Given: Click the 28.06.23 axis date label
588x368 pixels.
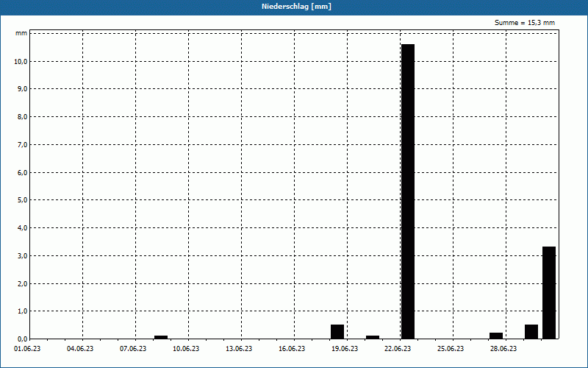Looking at the screenshot, I should click(503, 349).
